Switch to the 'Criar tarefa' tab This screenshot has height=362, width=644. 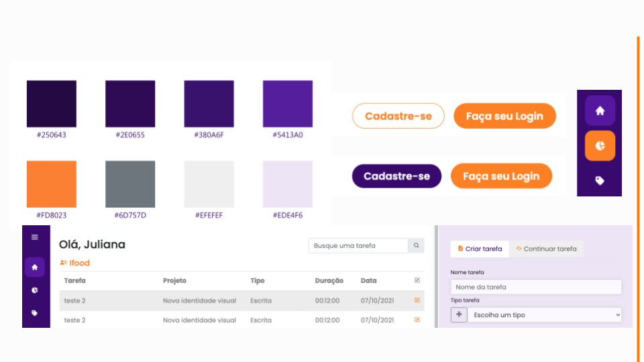pos(480,249)
